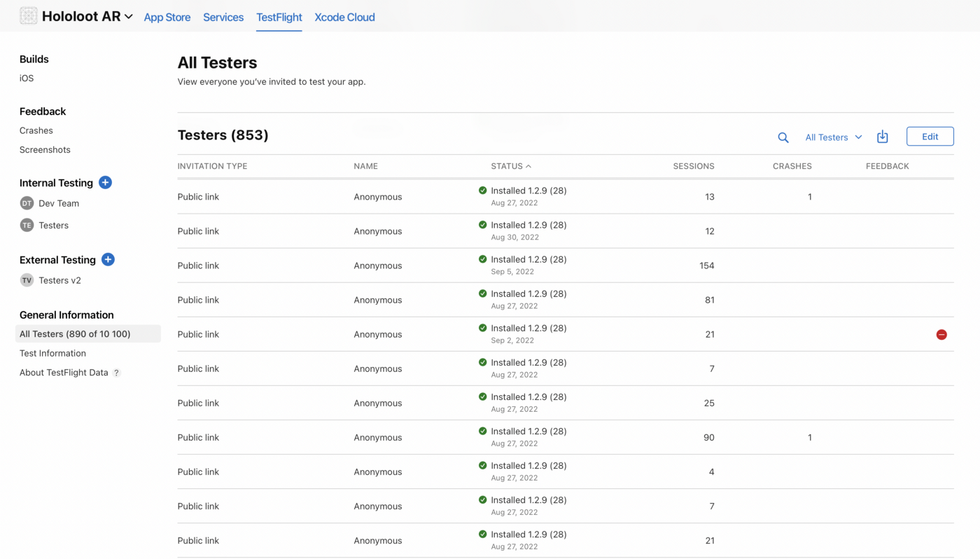Click the search magnifier icon above testers table

tap(783, 137)
